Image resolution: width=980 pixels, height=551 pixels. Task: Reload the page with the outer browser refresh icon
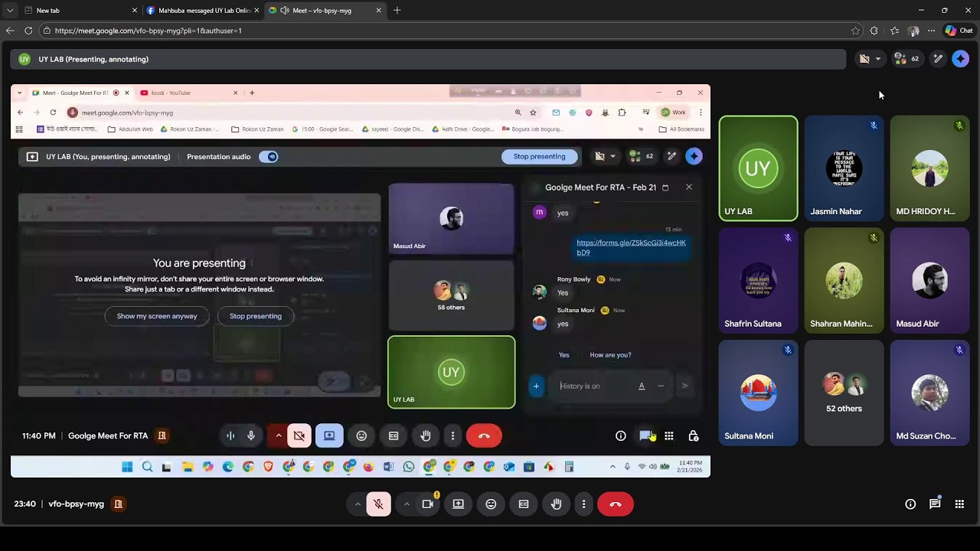(28, 31)
